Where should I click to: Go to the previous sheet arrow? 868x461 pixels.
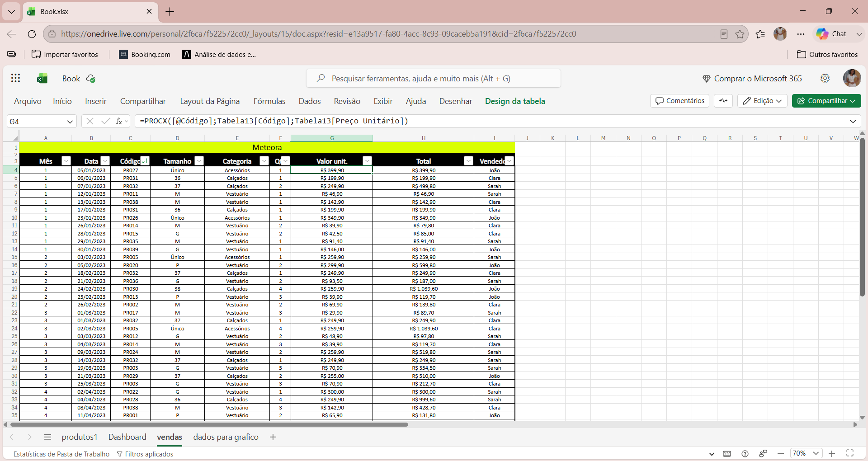point(12,437)
